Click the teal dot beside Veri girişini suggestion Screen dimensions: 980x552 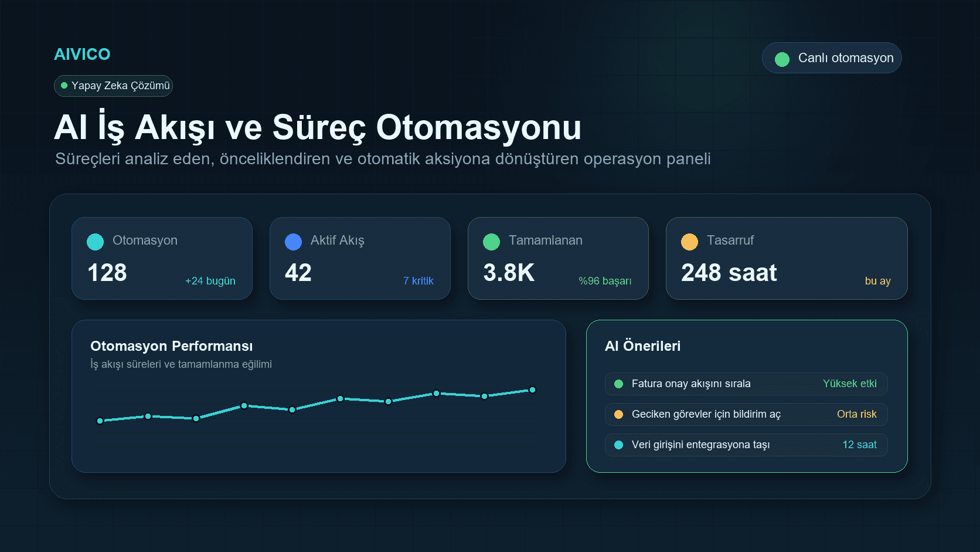pyautogui.click(x=618, y=445)
